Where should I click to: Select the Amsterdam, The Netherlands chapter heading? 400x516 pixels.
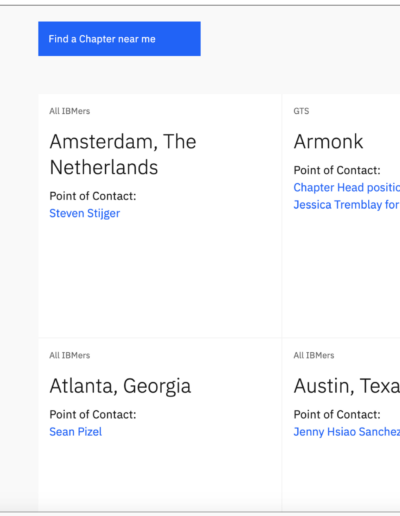pos(123,154)
